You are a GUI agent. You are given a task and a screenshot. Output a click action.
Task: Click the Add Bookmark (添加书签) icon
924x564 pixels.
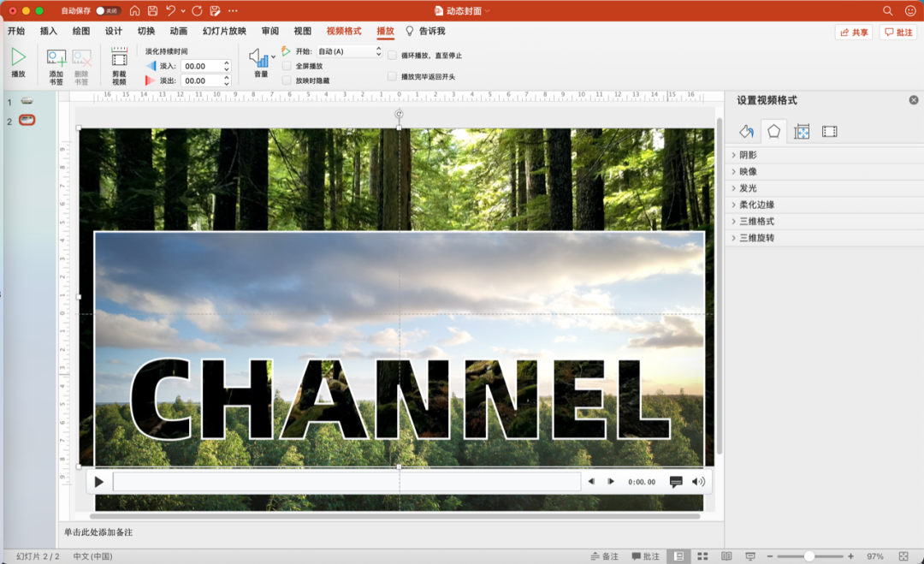click(56, 57)
